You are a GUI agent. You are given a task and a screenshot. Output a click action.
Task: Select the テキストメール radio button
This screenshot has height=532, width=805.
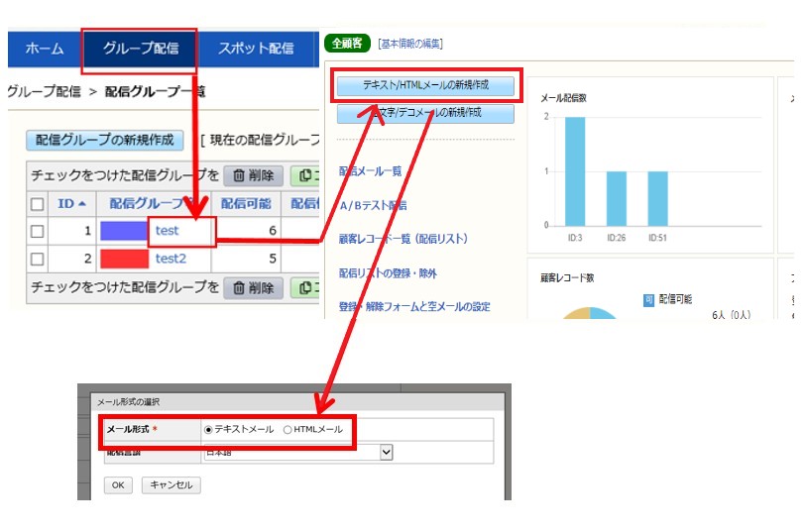pos(208,430)
